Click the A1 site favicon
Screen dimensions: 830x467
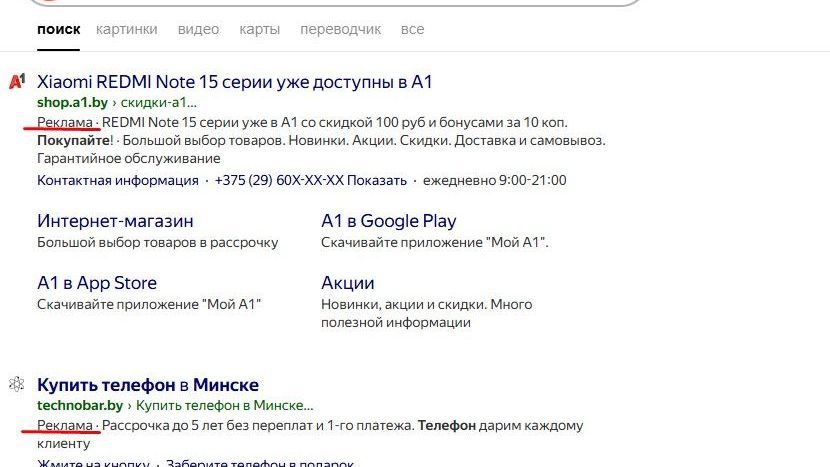pos(16,82)
